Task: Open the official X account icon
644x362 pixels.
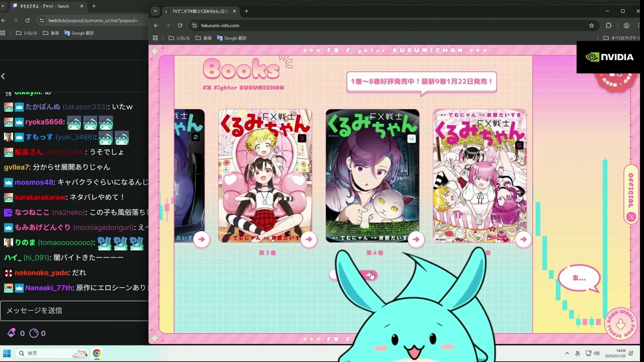Action: 631,217
